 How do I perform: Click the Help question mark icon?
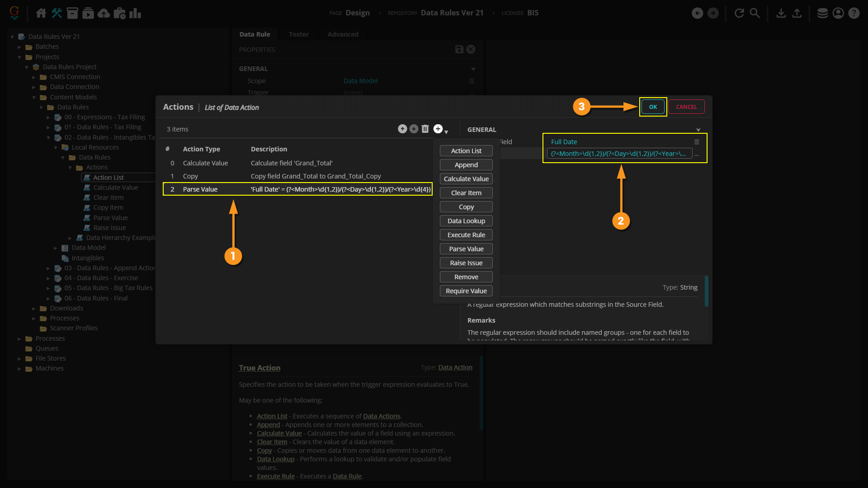tap(854, 13)
